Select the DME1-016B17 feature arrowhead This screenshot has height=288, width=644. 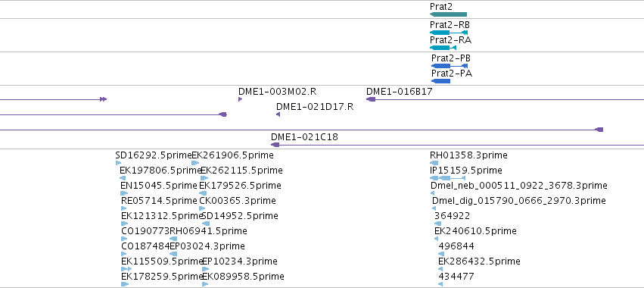pos(371,99)
